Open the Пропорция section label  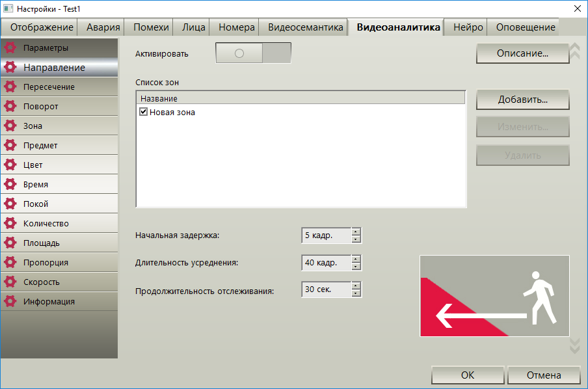pyautogui.click(x=46, y=263)
